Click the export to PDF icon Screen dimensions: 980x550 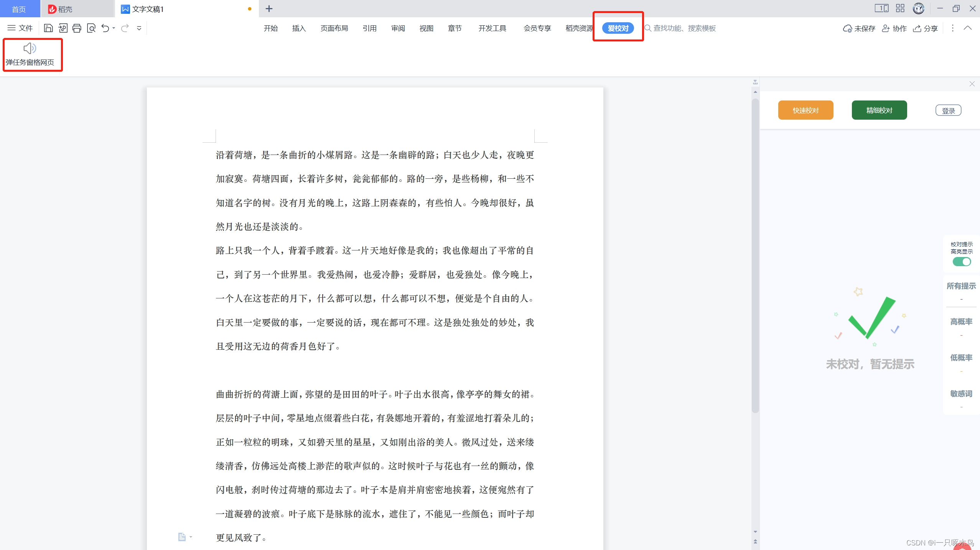click(63, 28)
